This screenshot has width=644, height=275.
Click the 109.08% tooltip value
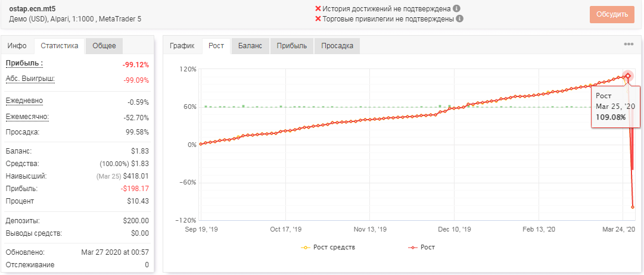tap(611, 117)
